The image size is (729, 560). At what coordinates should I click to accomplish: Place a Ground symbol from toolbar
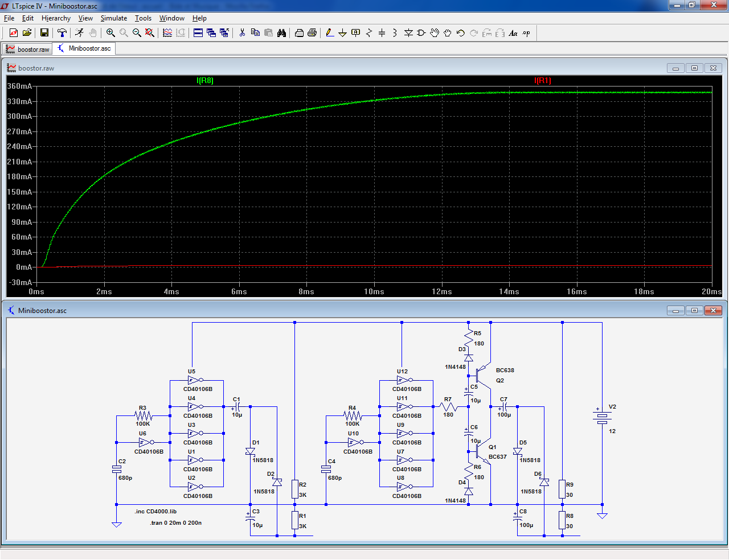(x=342, y=33)
